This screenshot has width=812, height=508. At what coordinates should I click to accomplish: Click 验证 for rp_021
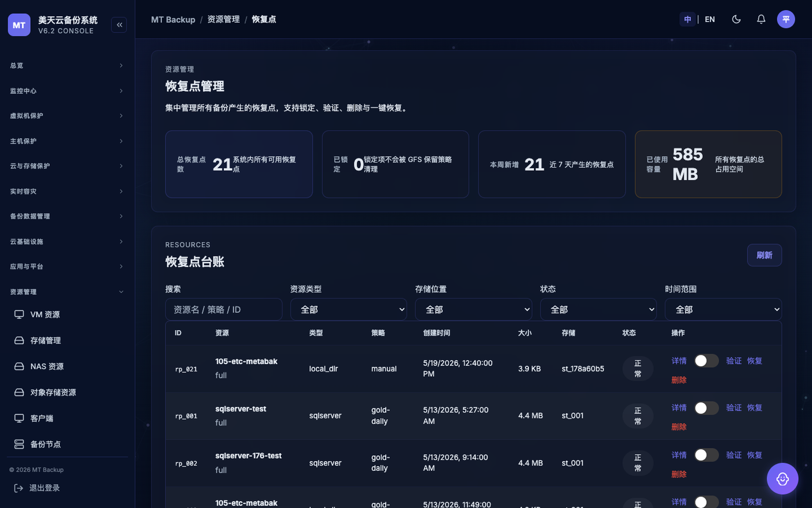pos(734,361)
